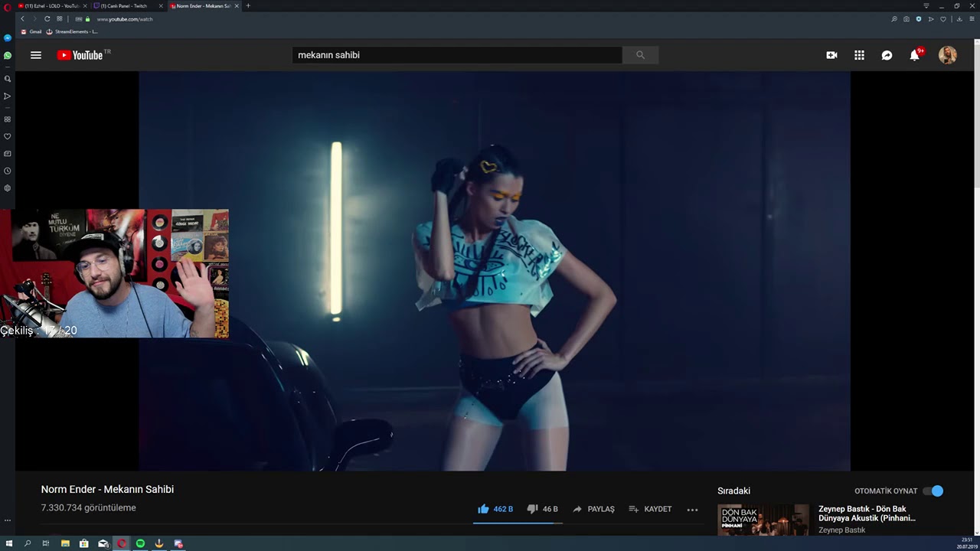Open Spotify from the taskbar
Screen dimensions: 980x551
pyautogui.click(x=140, y=543)
